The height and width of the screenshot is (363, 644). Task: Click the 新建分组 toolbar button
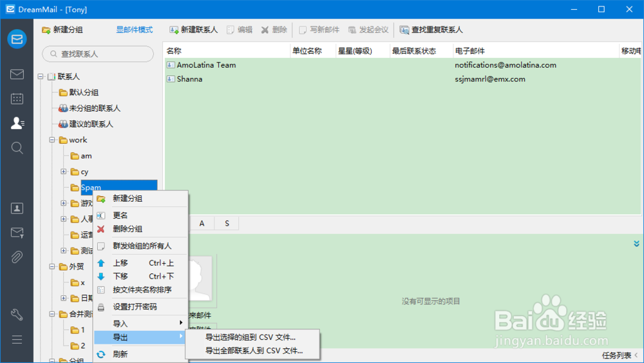click(x=62, y=30)
